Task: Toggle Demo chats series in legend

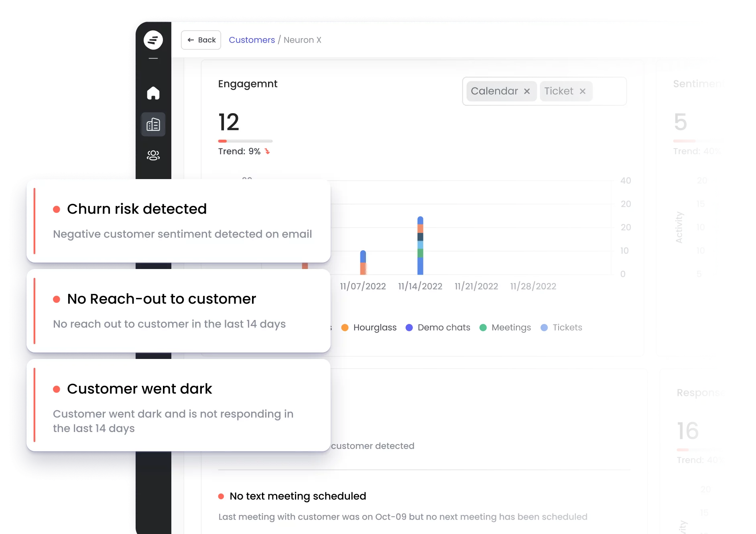Action: pos(438,328)
